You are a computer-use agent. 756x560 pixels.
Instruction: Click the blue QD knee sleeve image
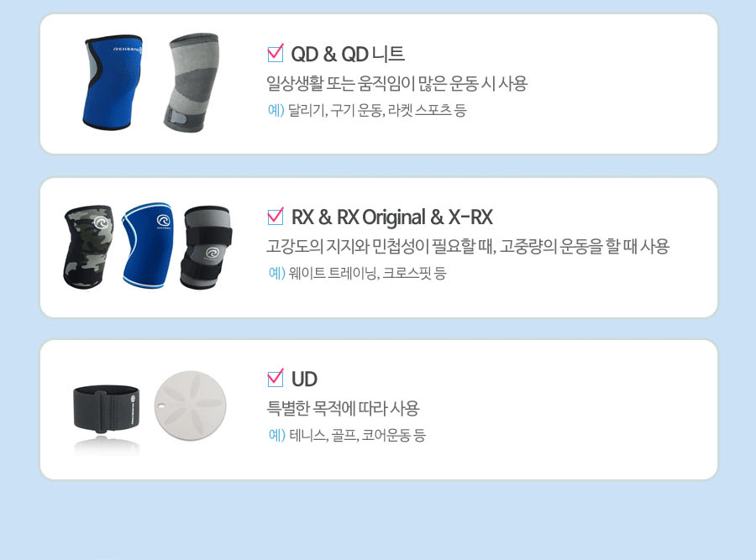pos(113,82)
